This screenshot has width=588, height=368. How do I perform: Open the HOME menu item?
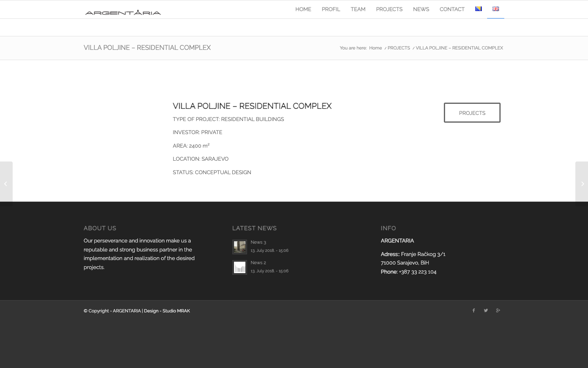tap(303, 9)
